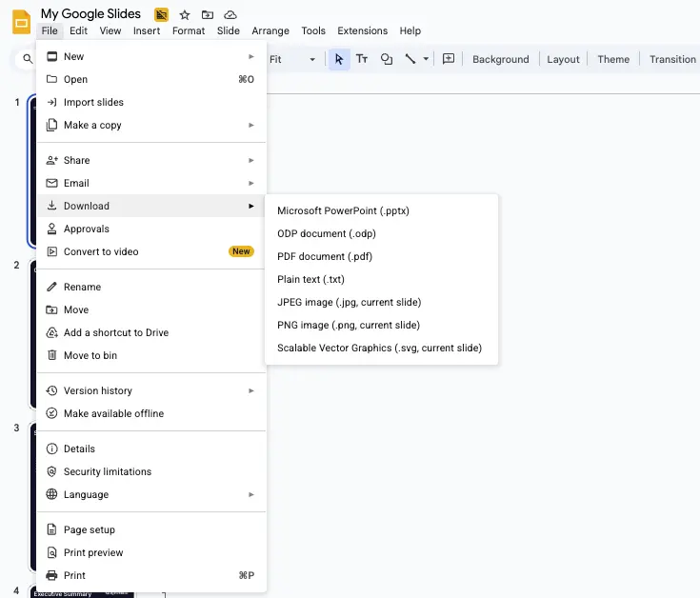Select the Line tool
700x598 pixels.
[410, 59]
